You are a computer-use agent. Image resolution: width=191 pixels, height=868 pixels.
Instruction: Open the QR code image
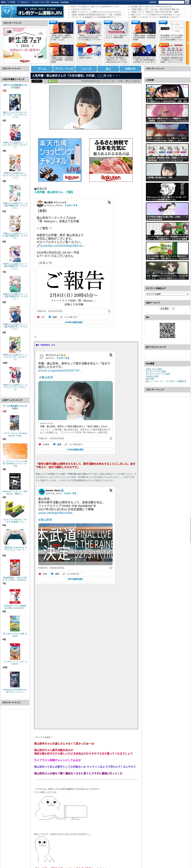(167, 330)
